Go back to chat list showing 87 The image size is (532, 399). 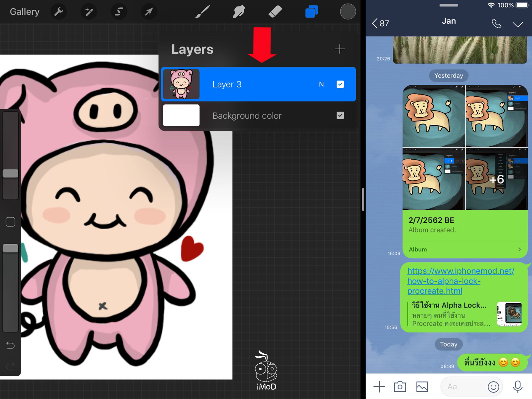click(x=381, y=23)
